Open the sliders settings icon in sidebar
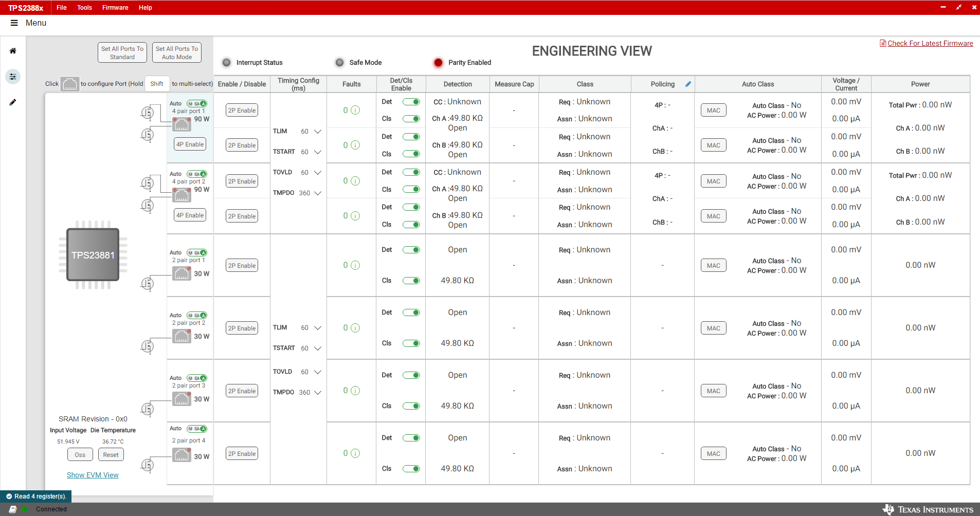Image resolution: width=980 pixels, height=516 pixels. [13, 77]
